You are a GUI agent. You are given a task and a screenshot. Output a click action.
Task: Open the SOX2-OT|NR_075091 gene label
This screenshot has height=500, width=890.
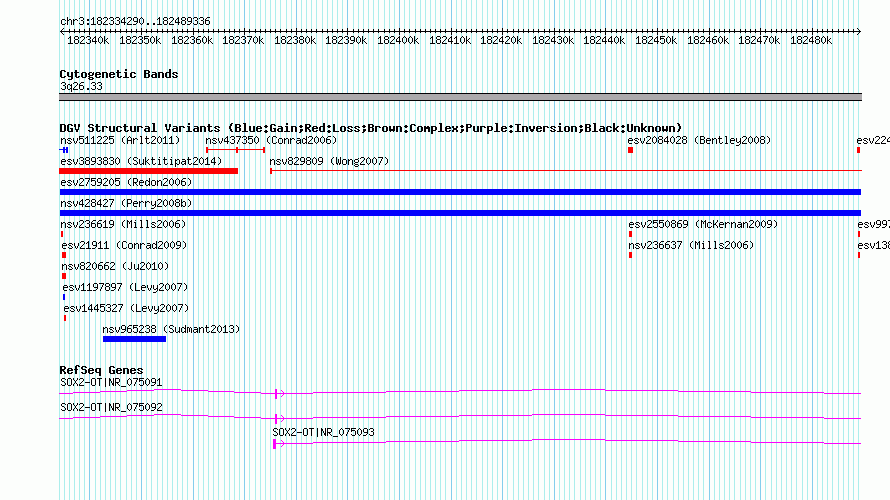click(111, 383)
